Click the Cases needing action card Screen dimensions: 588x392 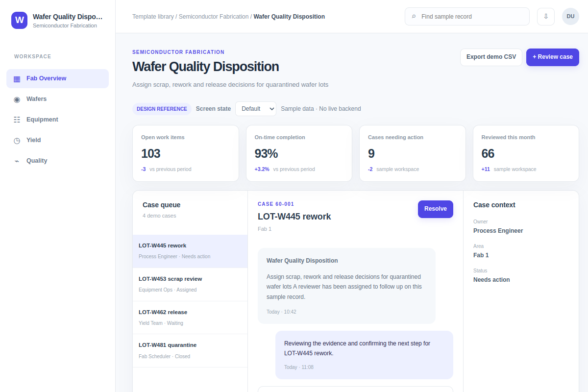(413, 153)
